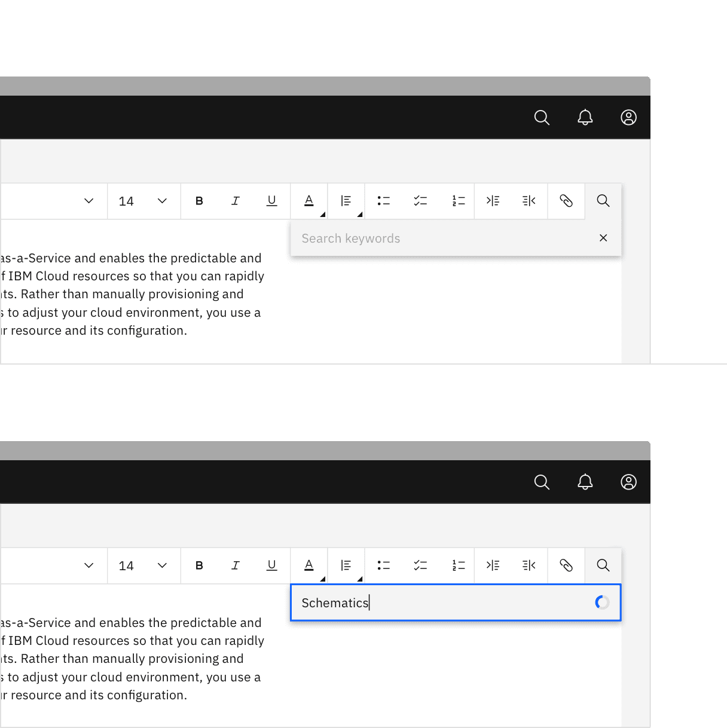The width and height of the screenshot is (727, 728).
Task: Toggle the alignment option in the toolbar
Action: [x=346, y=201]
